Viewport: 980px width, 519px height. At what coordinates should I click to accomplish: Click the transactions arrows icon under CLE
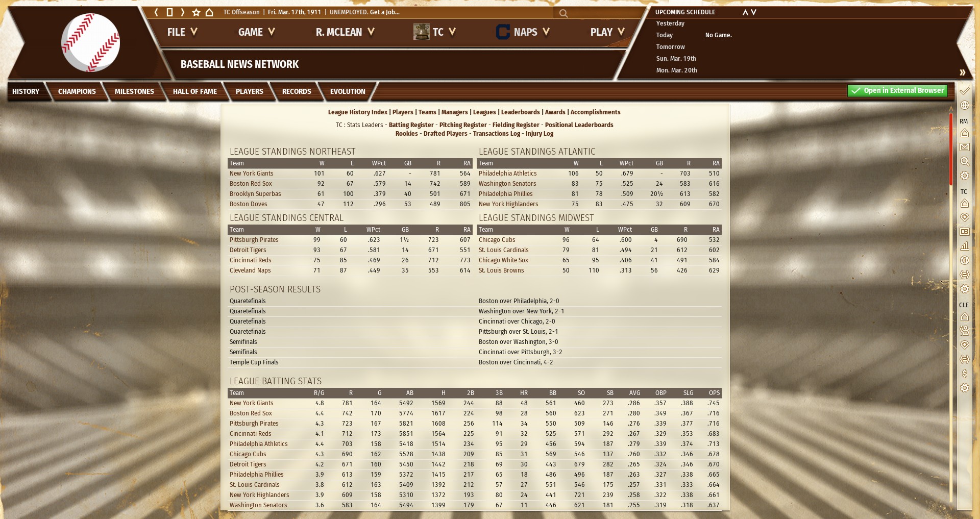[x=964, y=359]
